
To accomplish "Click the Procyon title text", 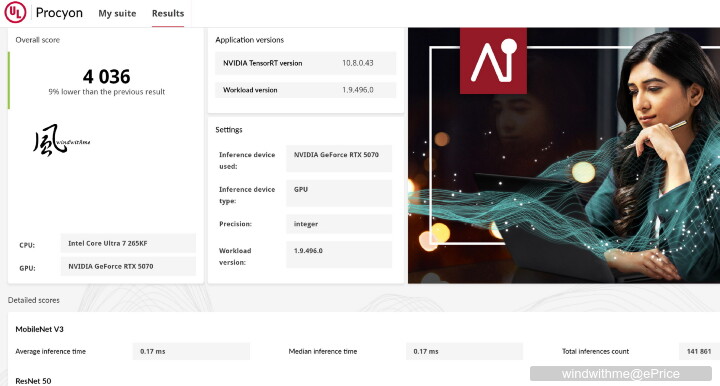I will point(59,13).
